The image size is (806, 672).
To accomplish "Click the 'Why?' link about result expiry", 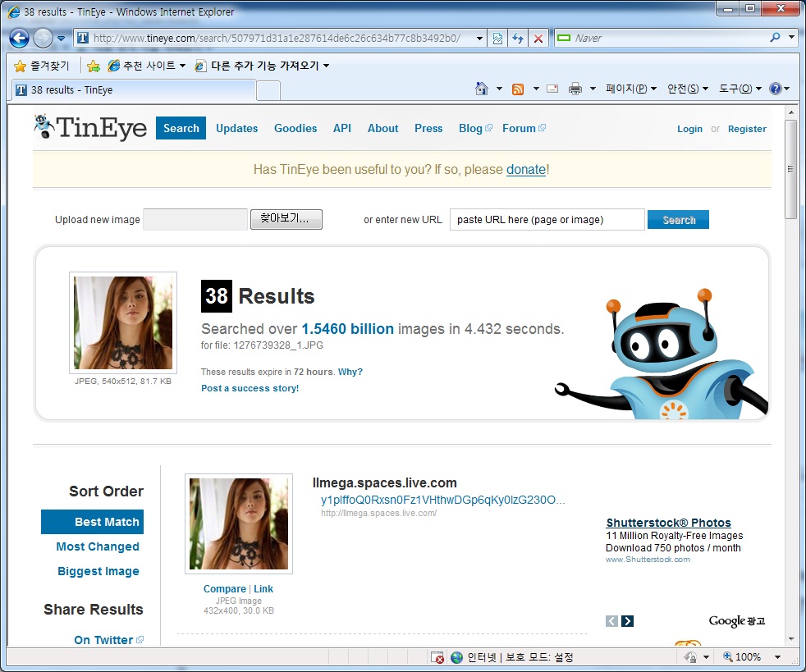I will (350, 372).
